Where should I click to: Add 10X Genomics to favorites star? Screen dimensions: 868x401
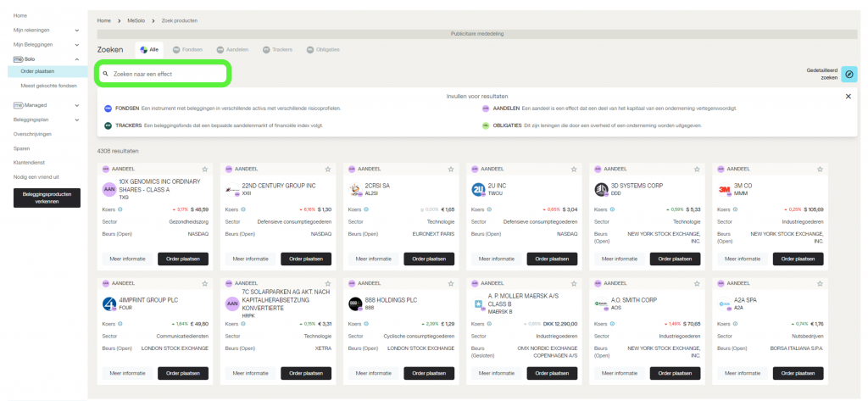(205, 169)
